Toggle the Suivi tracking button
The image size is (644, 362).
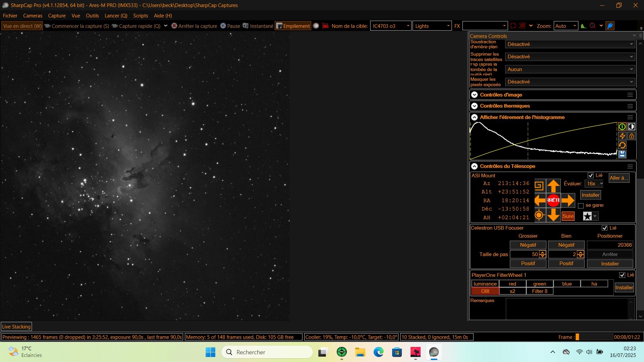click(x=568, y=216)
